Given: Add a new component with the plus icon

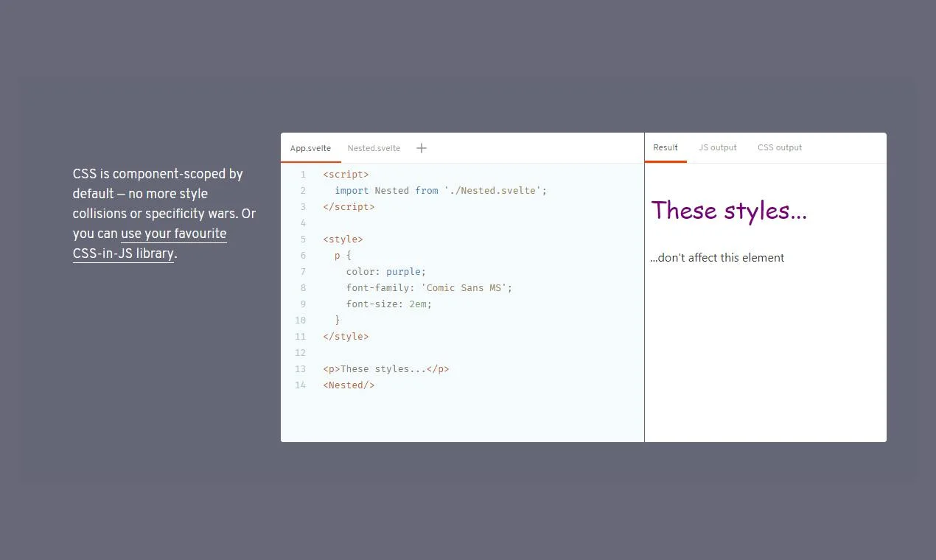Looking at the screenshot, I should [x=422, y=148].
